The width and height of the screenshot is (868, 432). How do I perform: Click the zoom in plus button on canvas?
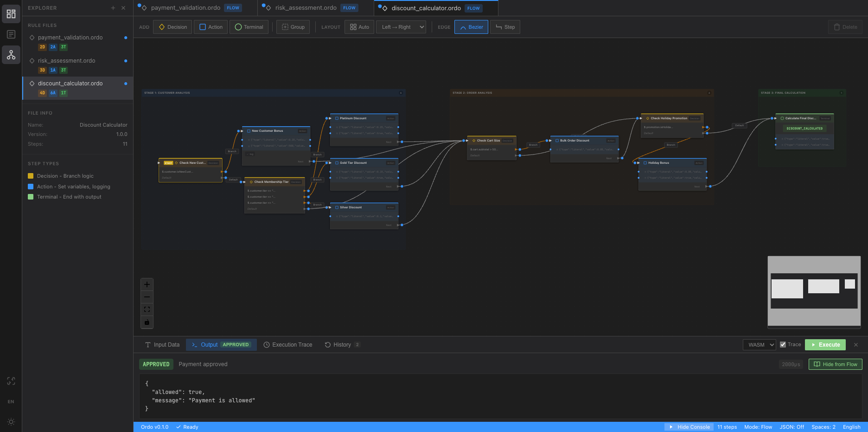tap(147, 284)
